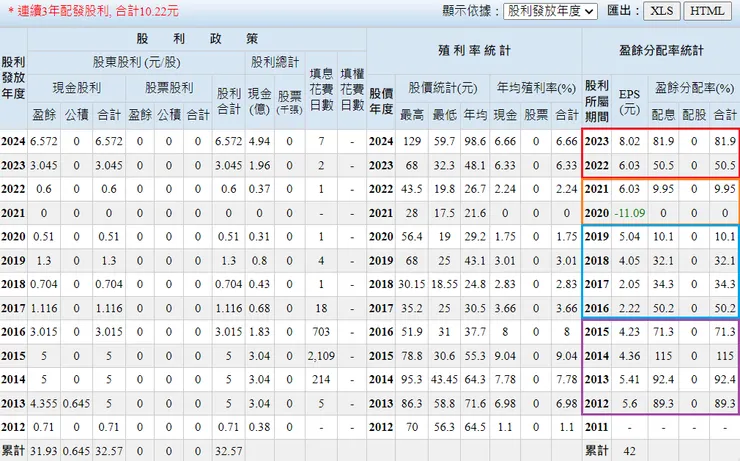This screenshot has height=461, width=740.
Task: Select the 4.94 cash total cell
Action: (x=260, y=142)
